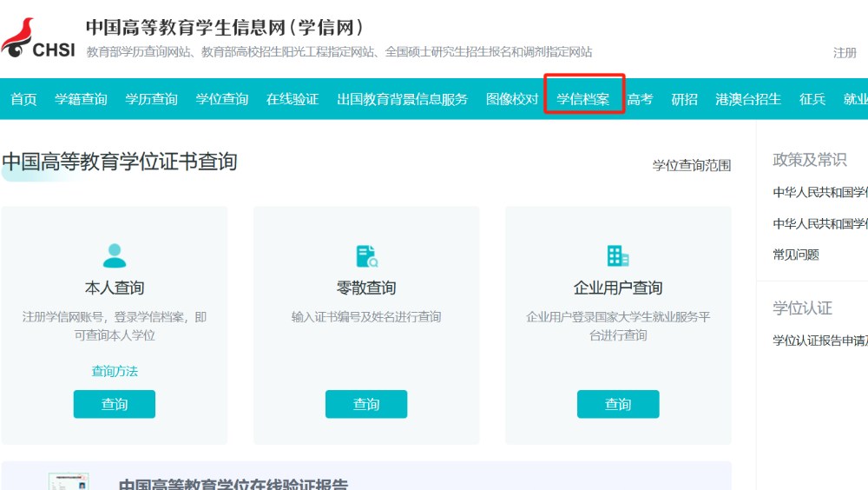Open 常见问题 link in sidebar
The width and height of the screenshot is (868, 490).
pos(795,255)
